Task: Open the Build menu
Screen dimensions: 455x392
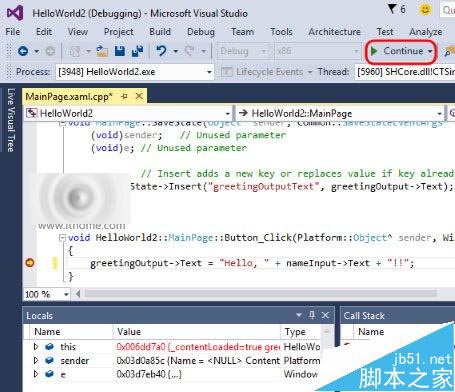Action: pyautogui.click(x=160, y=32)
